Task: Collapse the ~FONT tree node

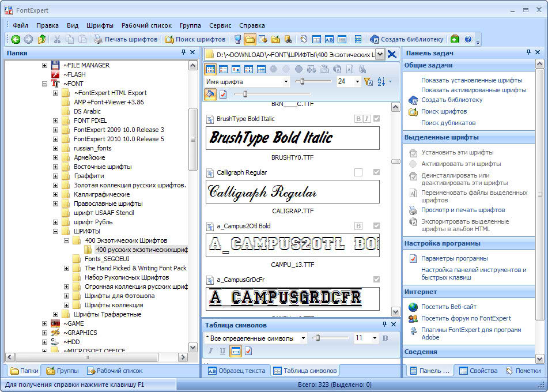Action: (x=44, y=84)
